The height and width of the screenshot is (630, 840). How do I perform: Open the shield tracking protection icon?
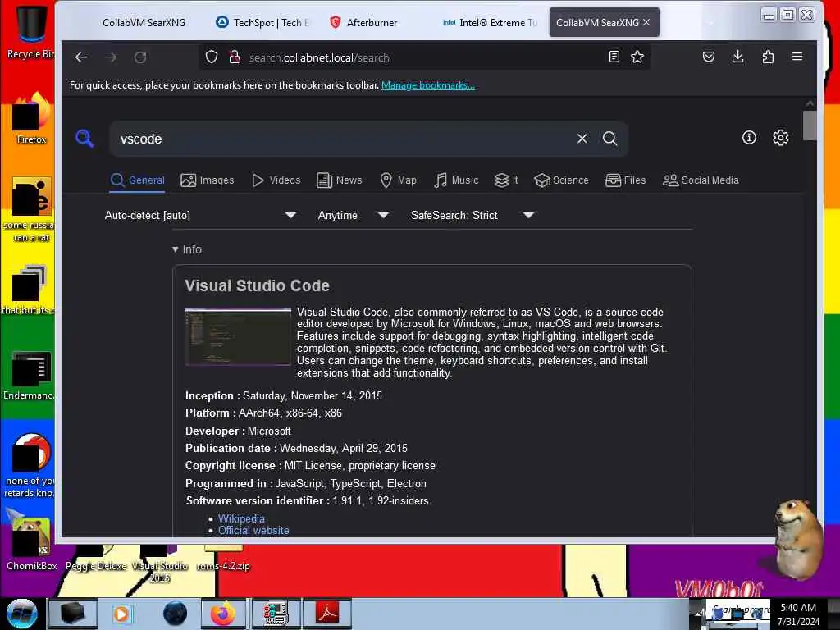coord(212,57)
